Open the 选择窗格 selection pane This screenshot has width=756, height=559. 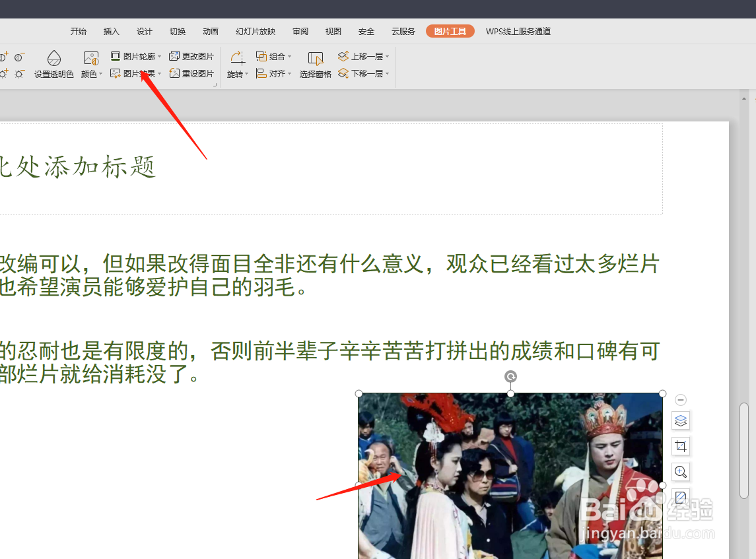pos(316,65)
